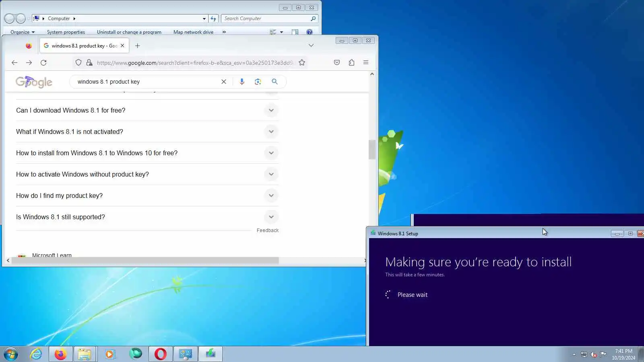The image size is (644, 362).
Task: Open Firefox tracking protection shield
Action: [78, 62]
